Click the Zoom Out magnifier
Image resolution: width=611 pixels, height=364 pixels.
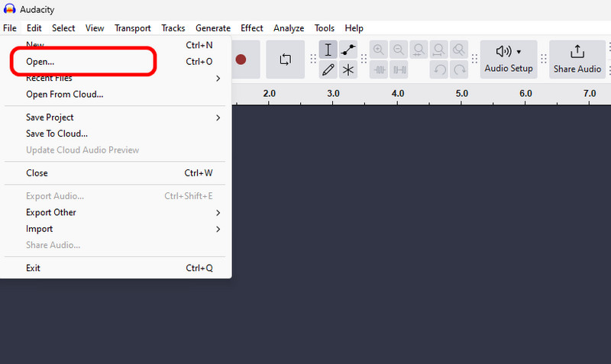[399, 50]
